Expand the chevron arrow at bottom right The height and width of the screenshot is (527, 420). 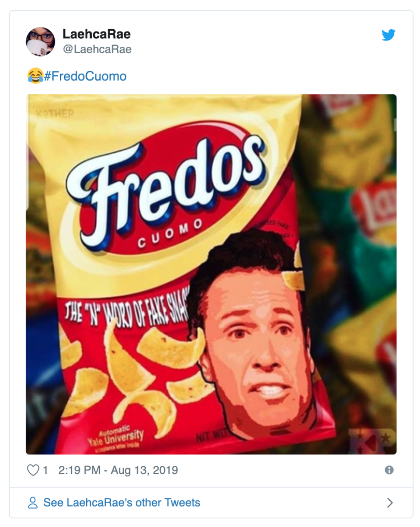pos(390,502)
